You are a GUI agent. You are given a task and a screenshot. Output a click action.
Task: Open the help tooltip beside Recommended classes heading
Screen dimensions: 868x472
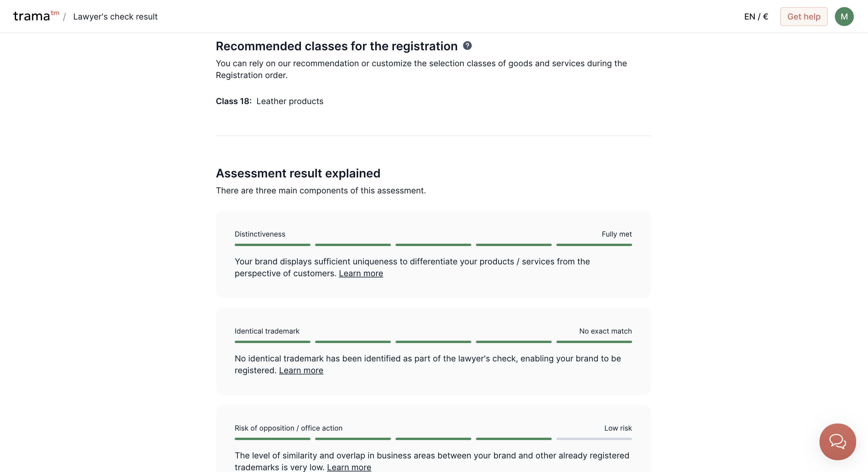[467, 46]
